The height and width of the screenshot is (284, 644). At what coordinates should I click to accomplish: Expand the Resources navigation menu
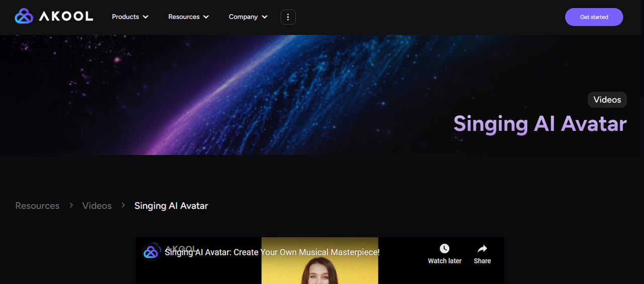(189, 17)
